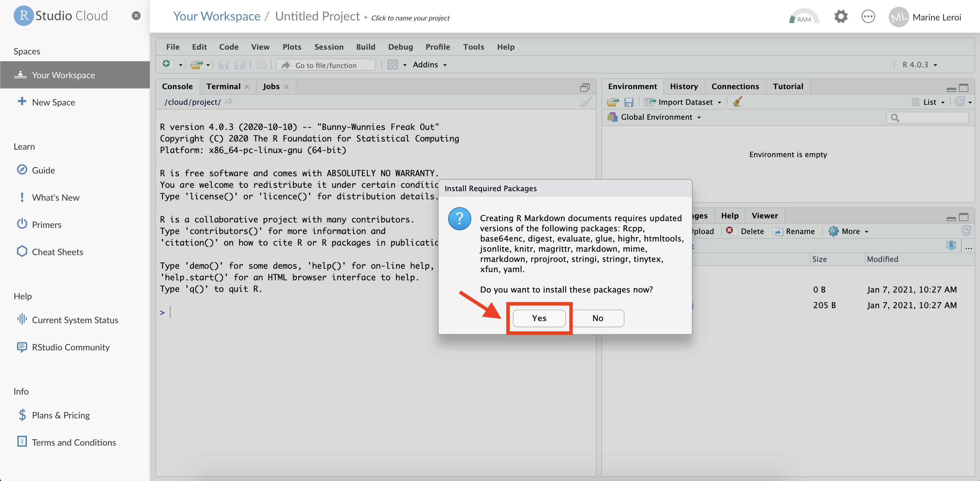Viewport: 980px width, 481px height.
Task: Open the Global Environment dropdown
Action: pos(654,117)
